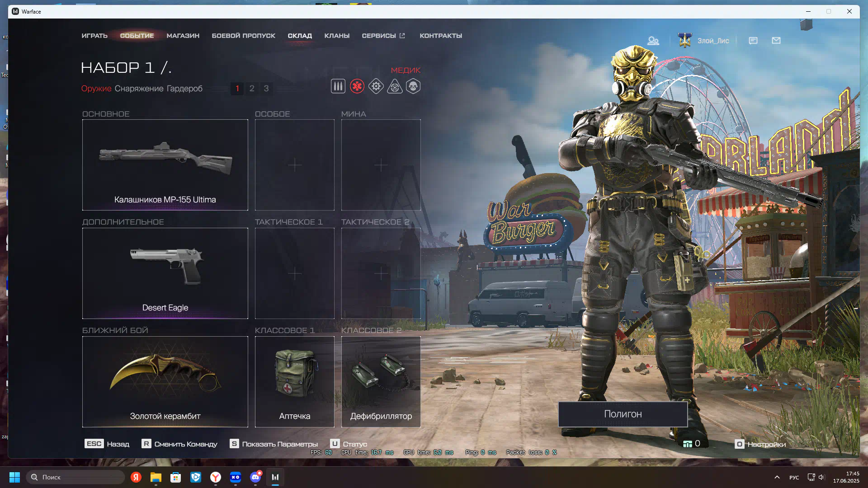Open the СКЛАД tab
This screenshot has height=488, width=868.
pyautogui.click(x=300, y=36)
